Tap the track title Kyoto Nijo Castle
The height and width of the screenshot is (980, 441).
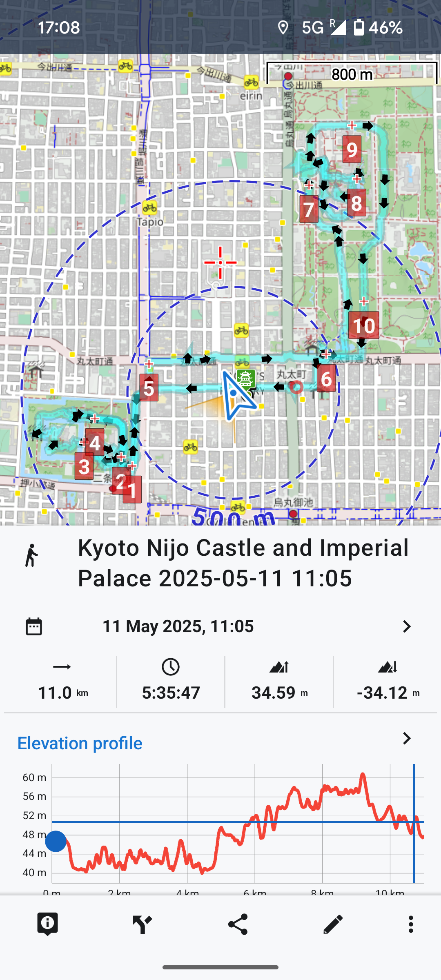coord(243,563)
